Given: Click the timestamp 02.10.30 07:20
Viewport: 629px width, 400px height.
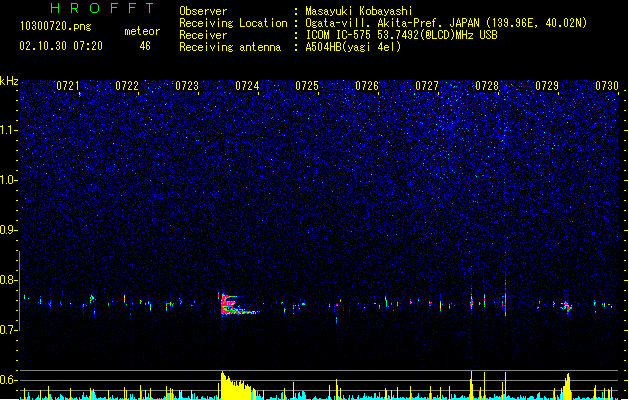Looking at the screenshot, I should [x=61, y=46].
